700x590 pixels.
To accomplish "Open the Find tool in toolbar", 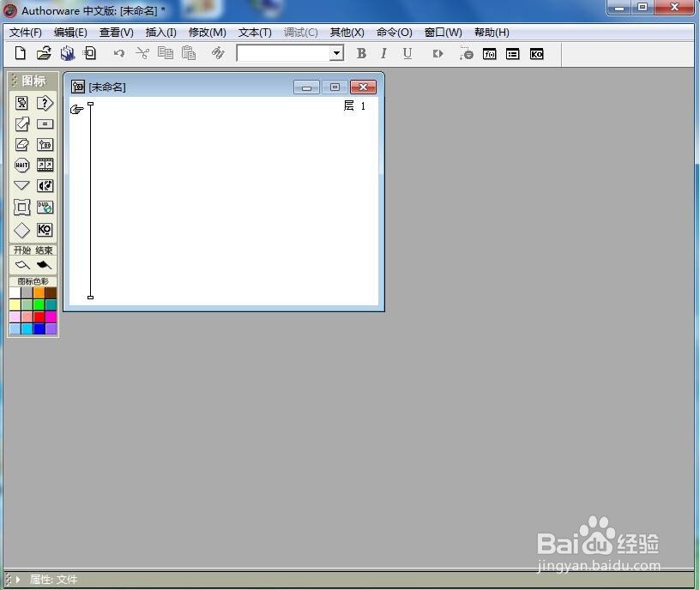I will (x=218, y=53).
